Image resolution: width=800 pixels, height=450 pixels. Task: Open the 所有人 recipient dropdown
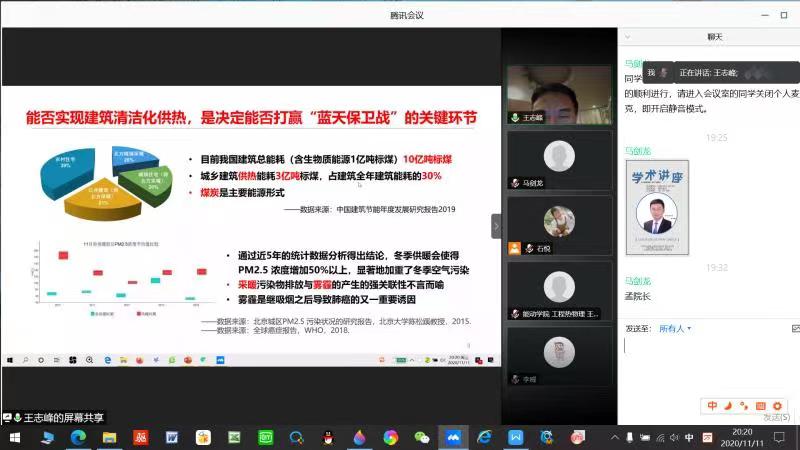tap(674, 328)
